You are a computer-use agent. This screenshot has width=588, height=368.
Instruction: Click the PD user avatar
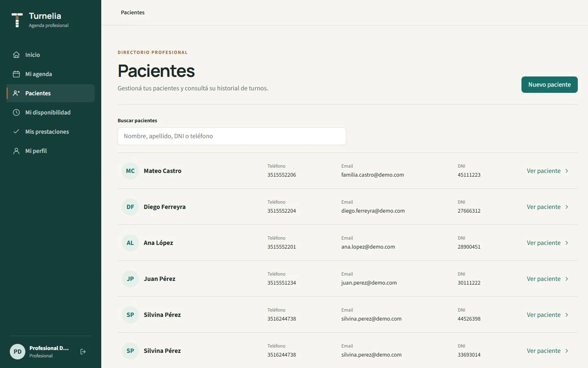[x=18, y=352]
